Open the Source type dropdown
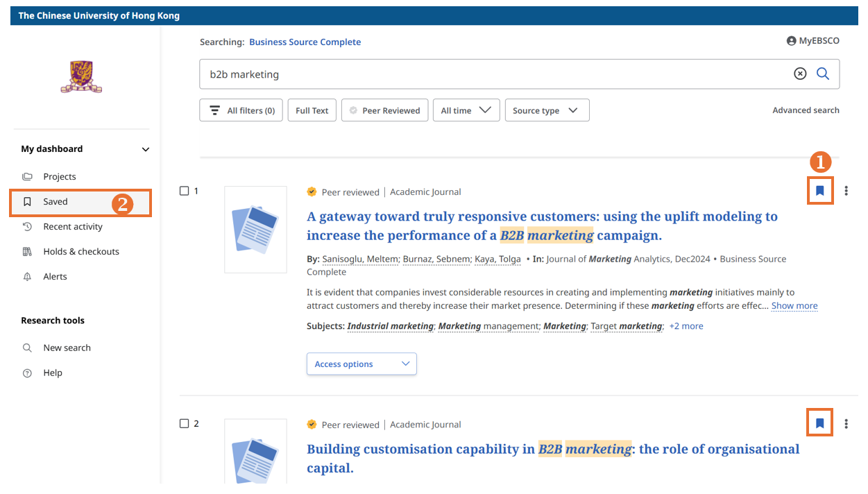The width and height of the screenshot is (868, 494). coord(547,110)
